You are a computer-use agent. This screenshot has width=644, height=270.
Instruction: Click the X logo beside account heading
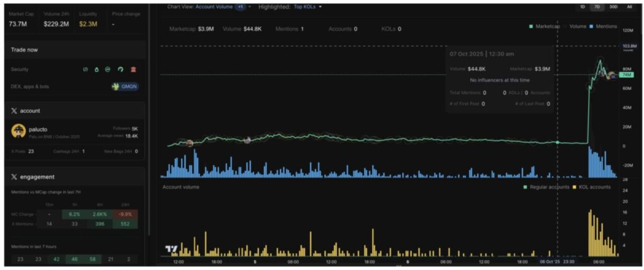click(14, 111)
